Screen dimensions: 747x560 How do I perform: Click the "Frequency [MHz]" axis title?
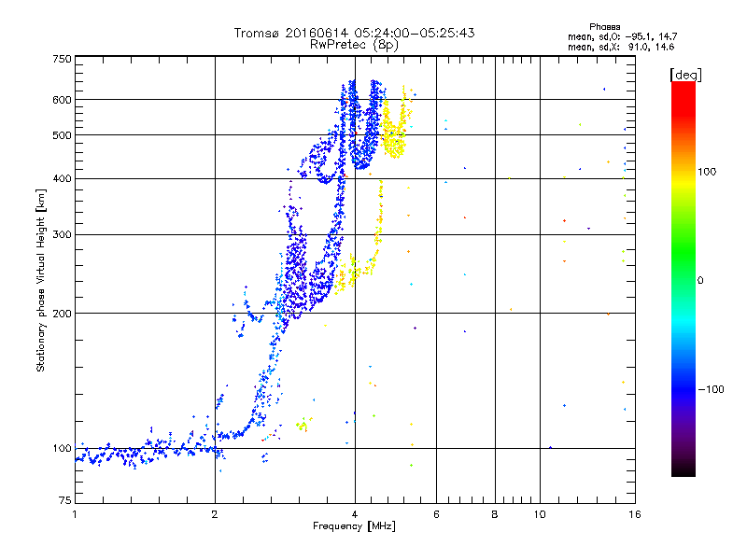pos(354,525)
